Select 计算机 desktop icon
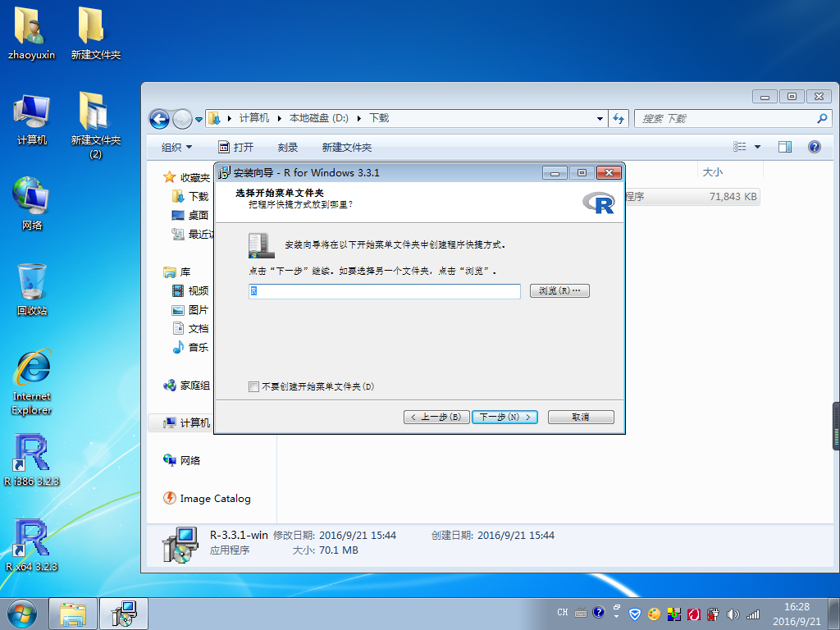Image resolution: width=840 pixels, height=630 pixels. (x=32, y=120)
